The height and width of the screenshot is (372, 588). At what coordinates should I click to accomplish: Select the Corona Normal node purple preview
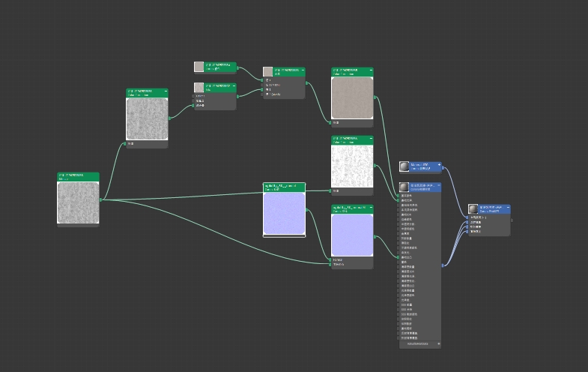352,235
